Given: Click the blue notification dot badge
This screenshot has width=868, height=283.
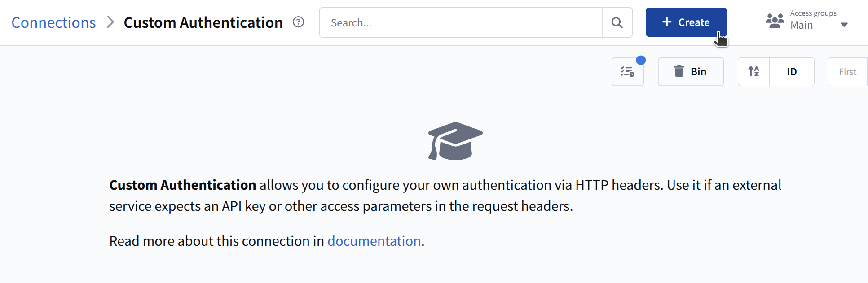Looking at the screenshot, I should [641, 60].
